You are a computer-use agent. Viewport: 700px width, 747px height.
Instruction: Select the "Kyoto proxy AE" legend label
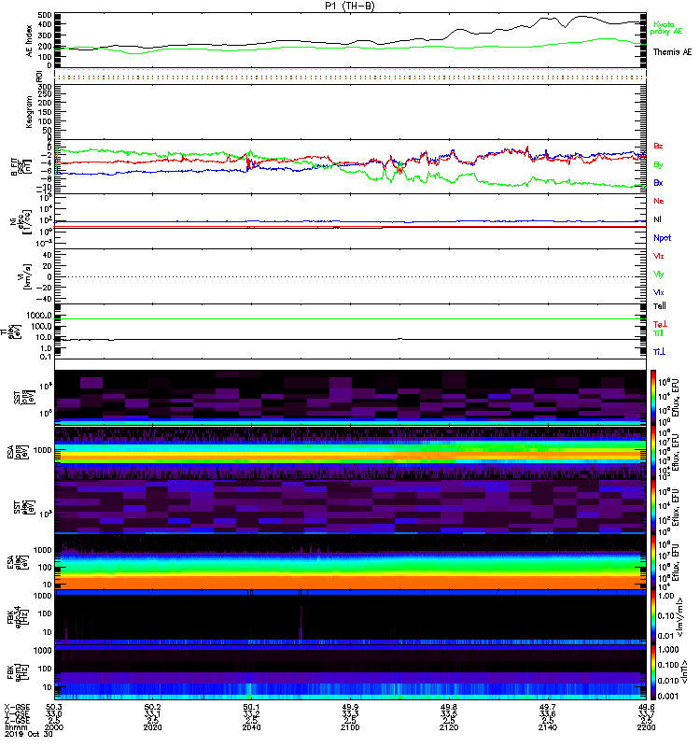pos(666,28)
